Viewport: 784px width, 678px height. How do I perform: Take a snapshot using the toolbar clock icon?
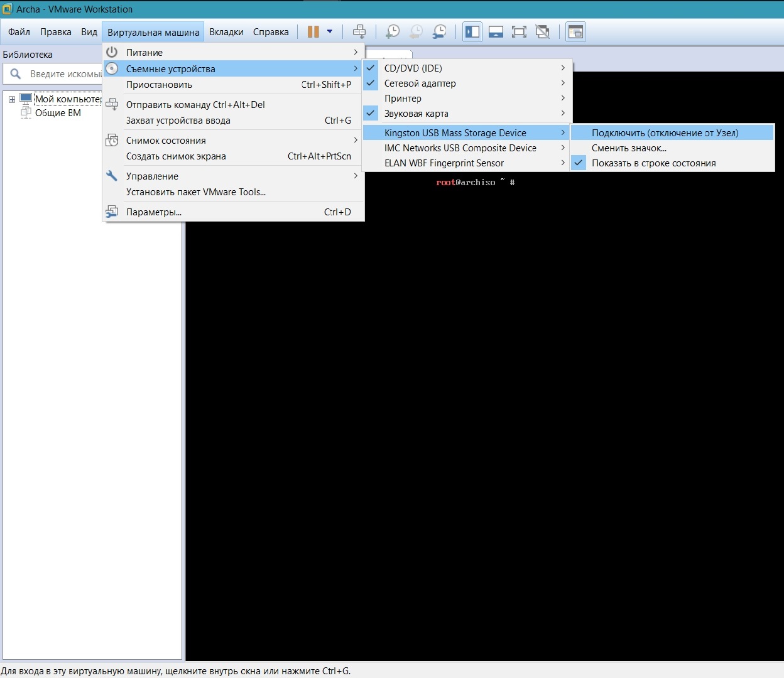click(x=393, y=31)
